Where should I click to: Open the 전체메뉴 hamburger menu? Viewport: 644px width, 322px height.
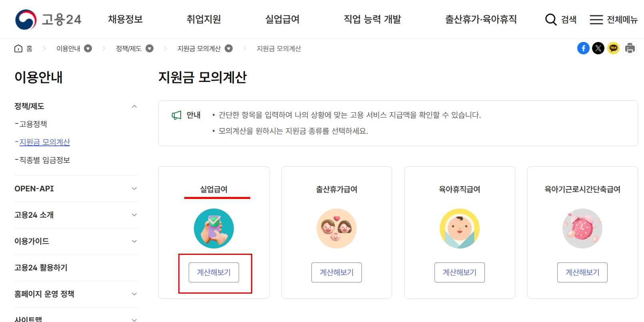tap(596, 19)
